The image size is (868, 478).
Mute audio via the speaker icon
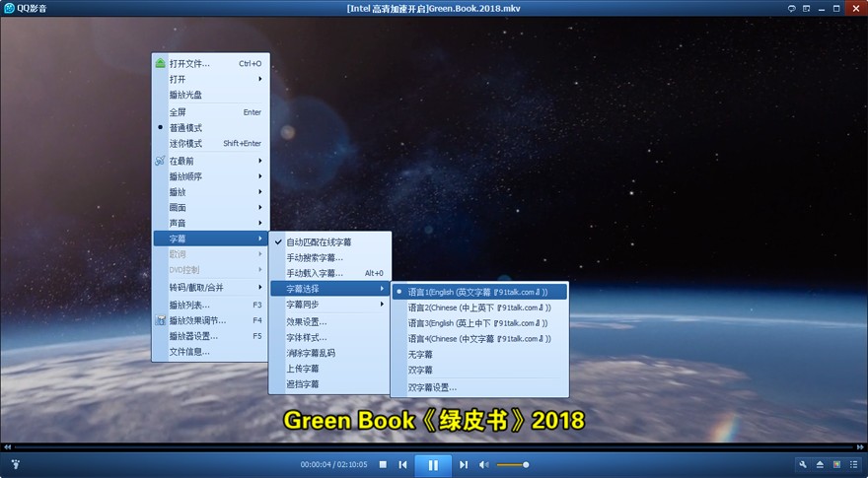[484, 465]
